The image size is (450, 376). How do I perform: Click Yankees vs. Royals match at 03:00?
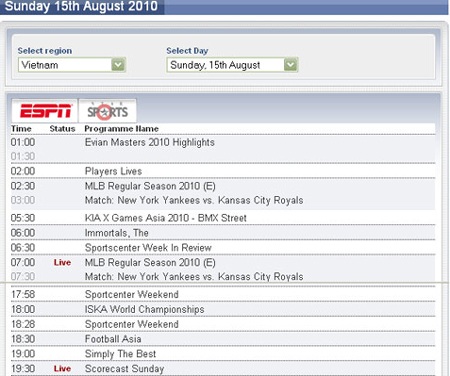194,200
